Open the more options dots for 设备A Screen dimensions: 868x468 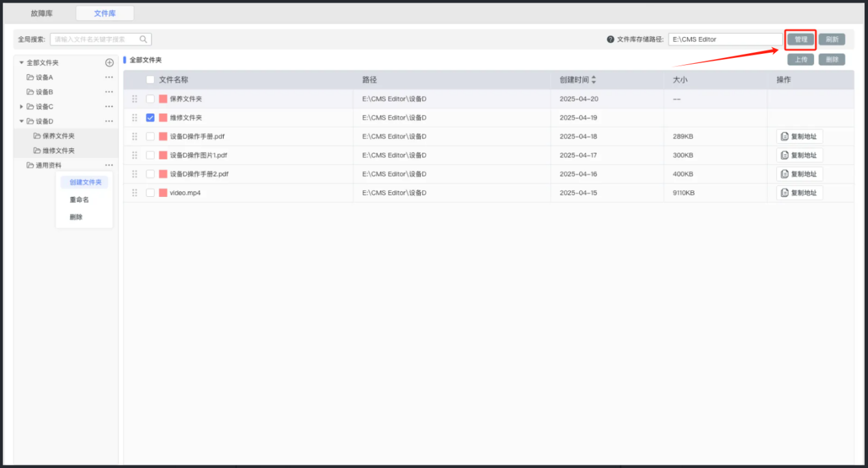[x=109, y=77]
